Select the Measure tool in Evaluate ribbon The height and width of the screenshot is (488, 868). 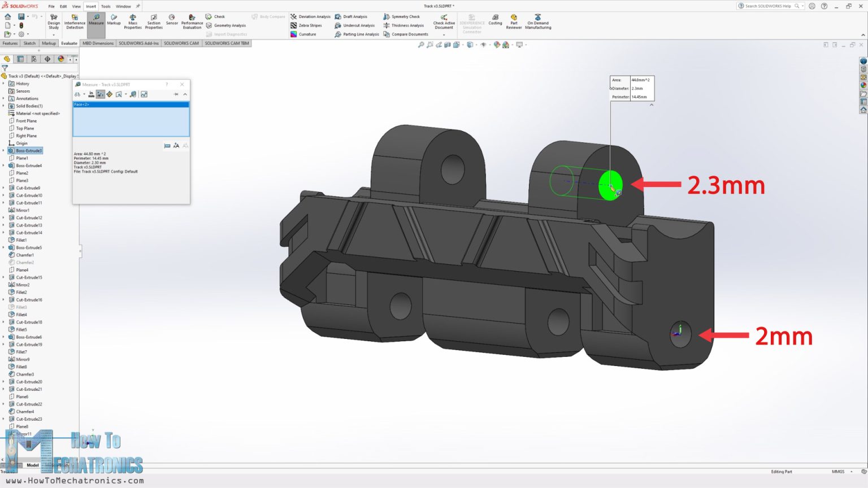click(x=96, y=23)
